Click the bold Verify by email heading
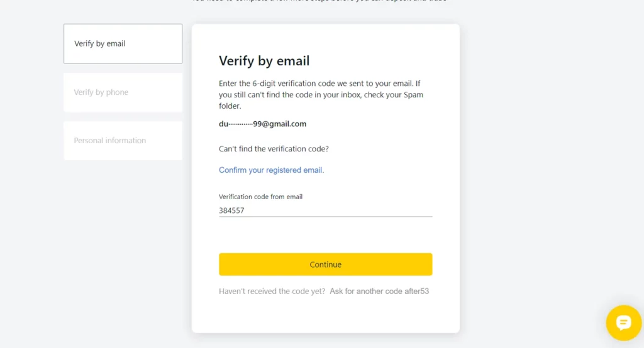Image resolution: width=644 pixels, height=348 pixels. 264,61
